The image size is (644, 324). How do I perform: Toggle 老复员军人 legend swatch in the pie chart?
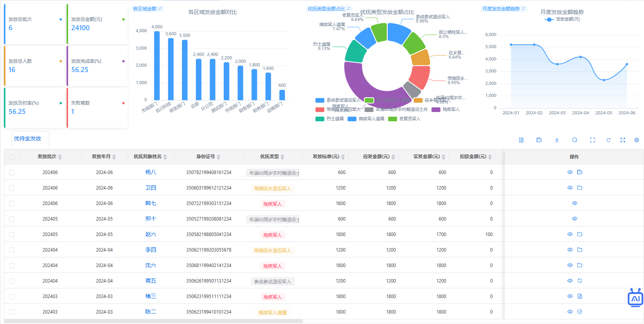(392, 119)
